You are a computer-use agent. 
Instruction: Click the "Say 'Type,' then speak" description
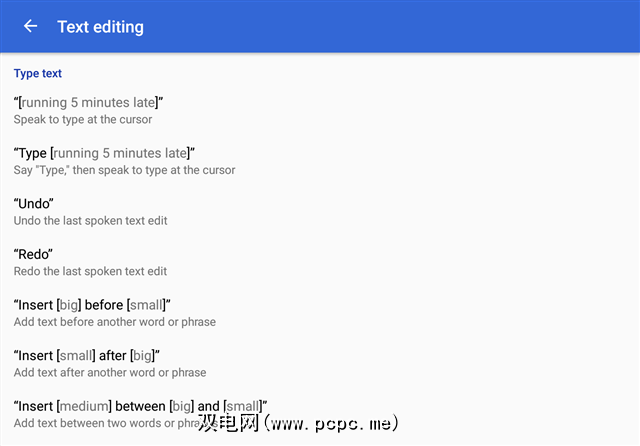pyautogui.click(x=124, y=170)
